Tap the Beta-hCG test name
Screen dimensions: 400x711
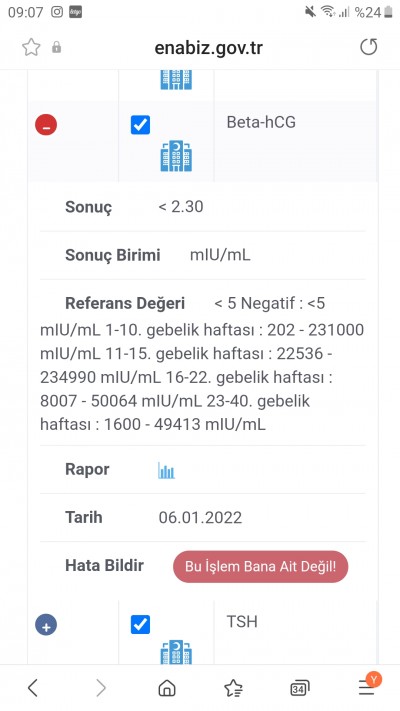click(261, 122)
